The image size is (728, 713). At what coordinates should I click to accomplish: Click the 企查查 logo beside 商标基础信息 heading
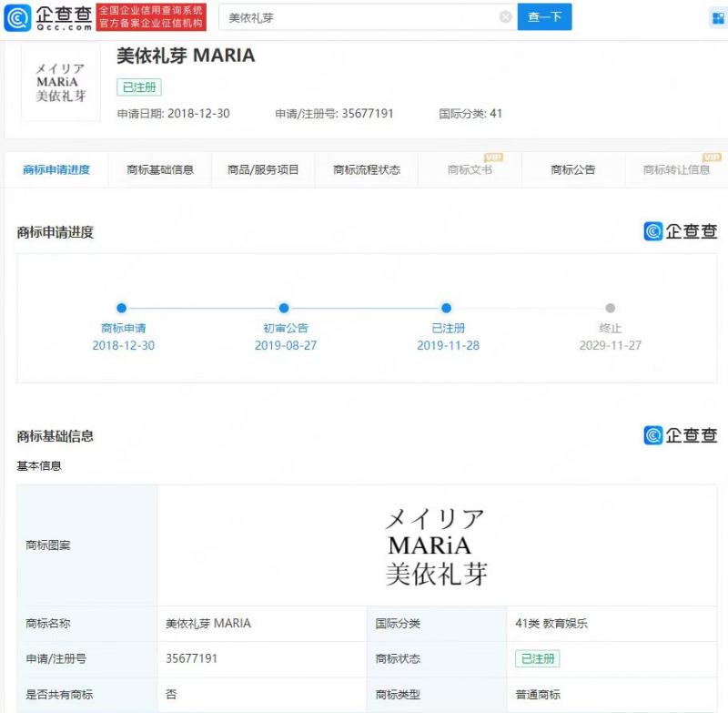tap(680, 435)
